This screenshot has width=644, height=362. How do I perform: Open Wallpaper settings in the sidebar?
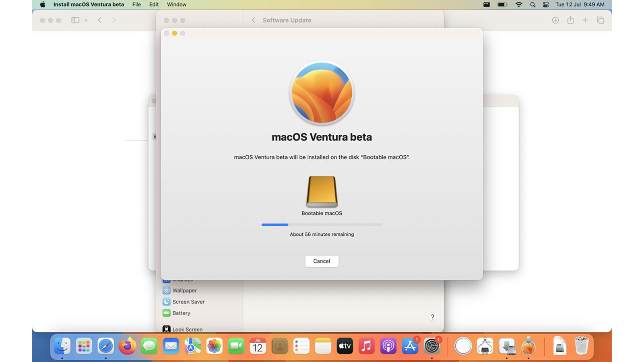(x=180, y=290)
